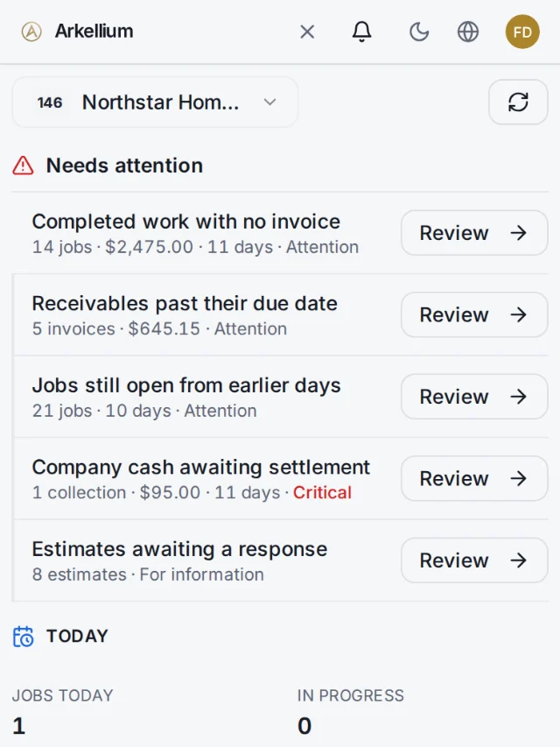The height and width of the screenshot is (747, 560).
Task: Review jobs still open from earlier days
Action: coord(474,397)
